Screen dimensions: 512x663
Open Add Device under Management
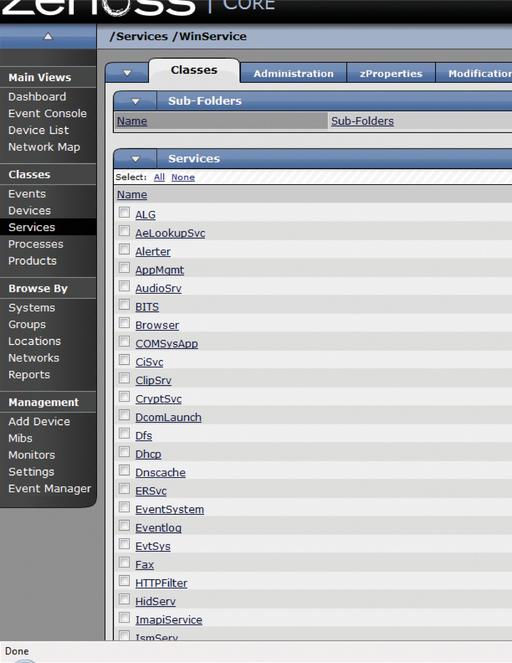pos(39,421)
